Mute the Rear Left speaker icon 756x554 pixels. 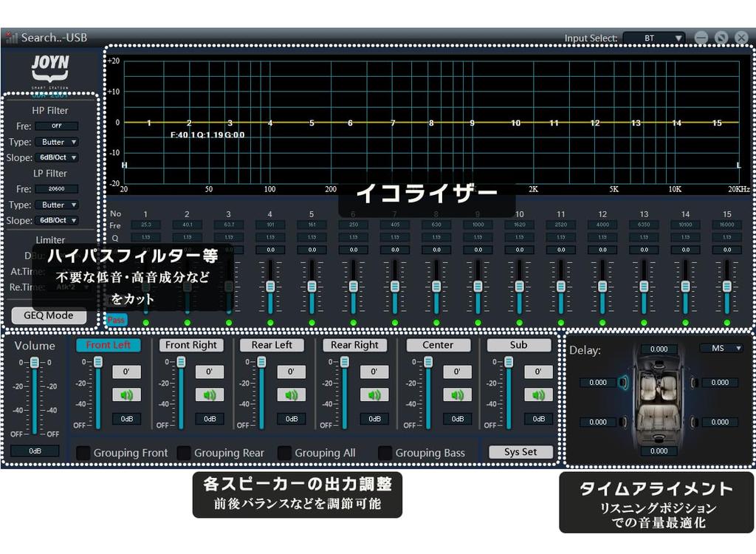(291, 395)
